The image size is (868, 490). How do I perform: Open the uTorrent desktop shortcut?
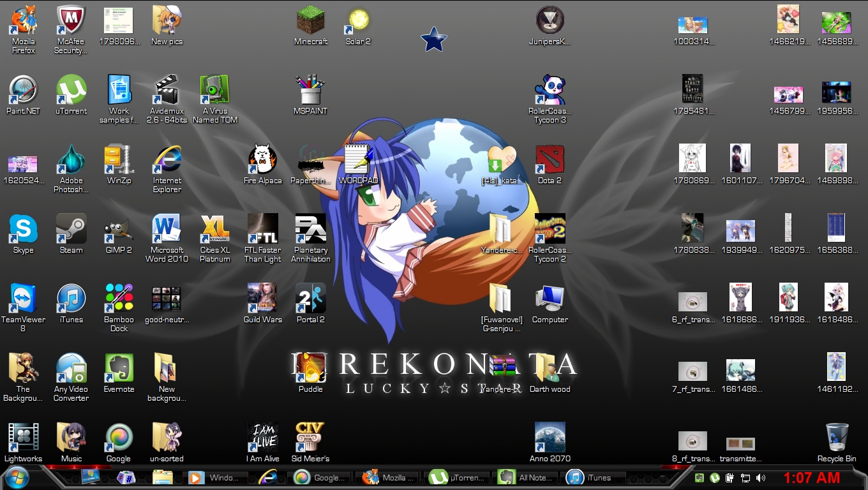(x=71, y=94)
